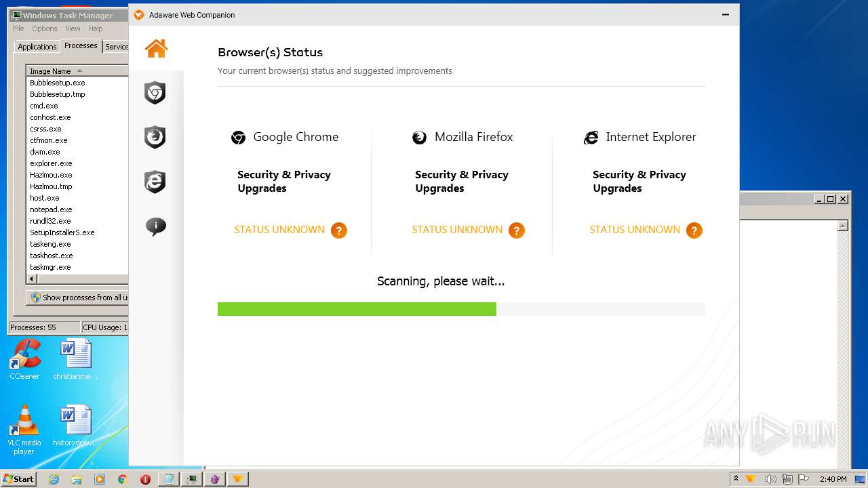Click the network tray icon
The height and width of the screenshot is (488, 868).
coord(787,479)
